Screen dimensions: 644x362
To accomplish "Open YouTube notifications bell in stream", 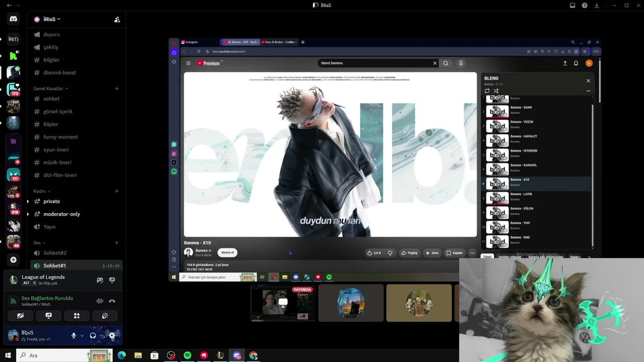I will click(576, 63).
